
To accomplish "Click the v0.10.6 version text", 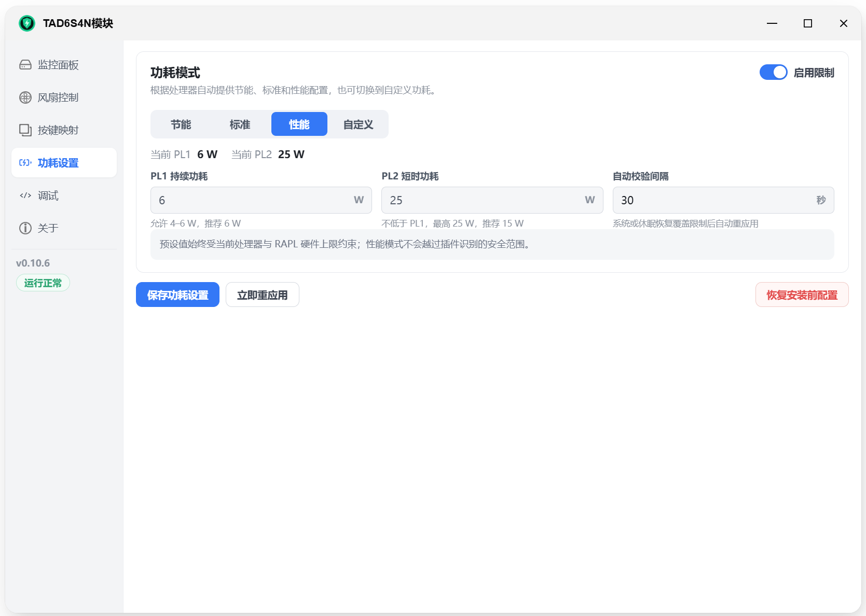I will point(33,263).
